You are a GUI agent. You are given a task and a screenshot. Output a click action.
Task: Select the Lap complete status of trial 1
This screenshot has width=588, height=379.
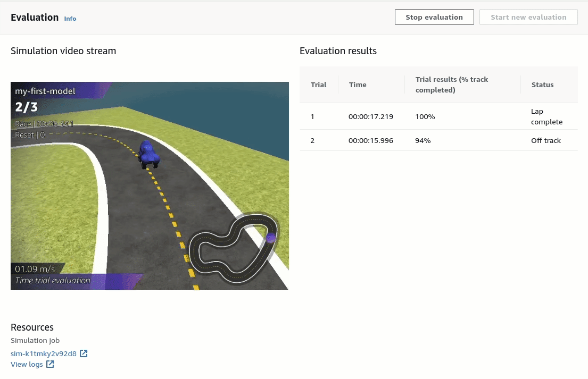pyautogui.click(x=546, y=116)
